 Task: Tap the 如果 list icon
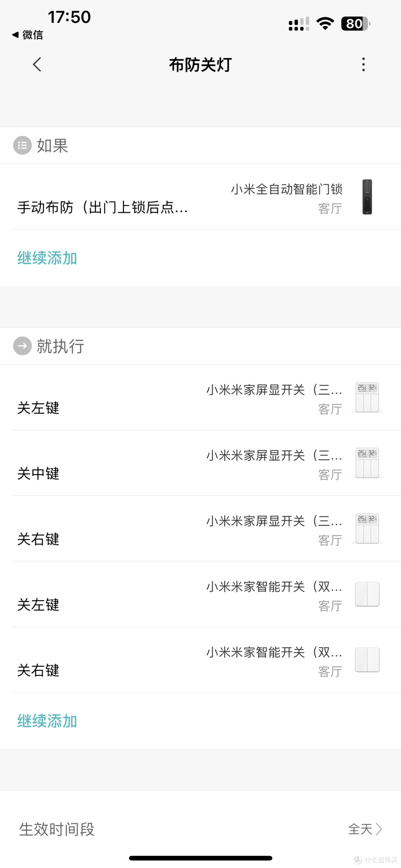click(22, 145)
